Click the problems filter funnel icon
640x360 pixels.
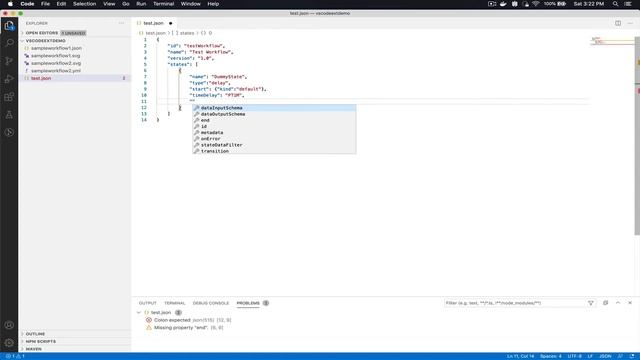click(591, 303)
